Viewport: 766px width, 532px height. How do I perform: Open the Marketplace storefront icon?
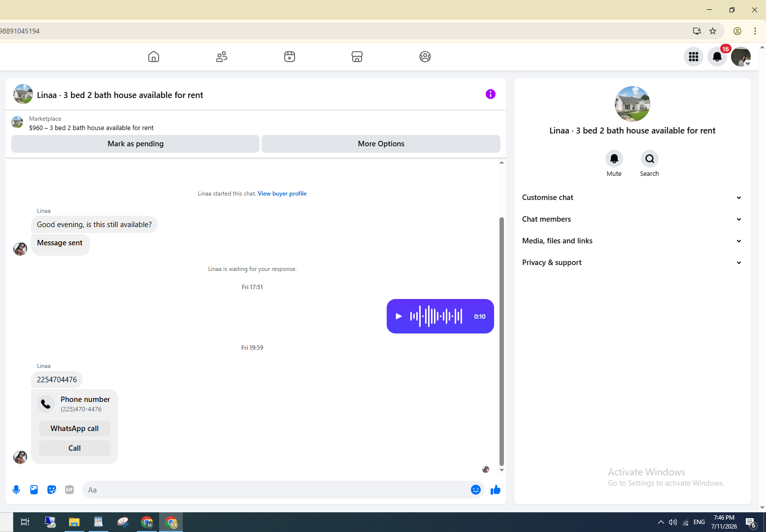pos(357,57)
